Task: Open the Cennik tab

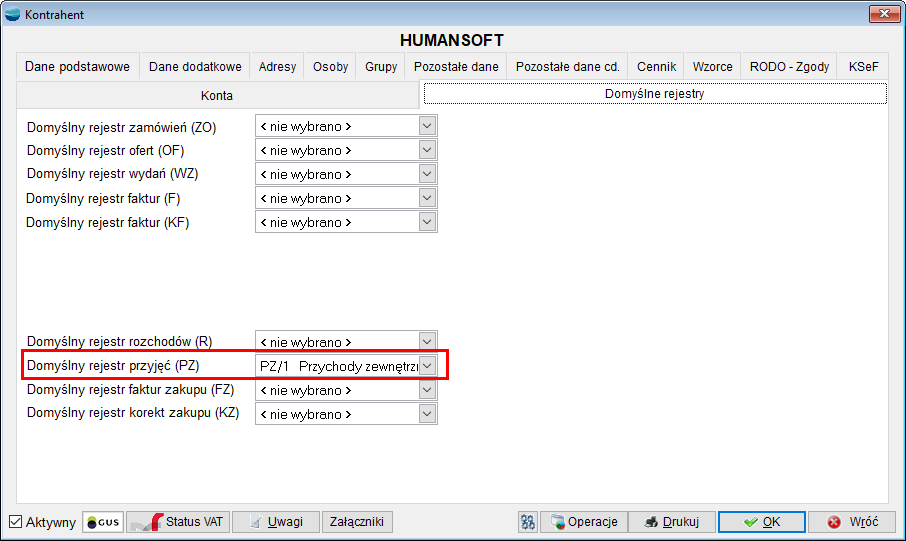Action: (656, 66)
